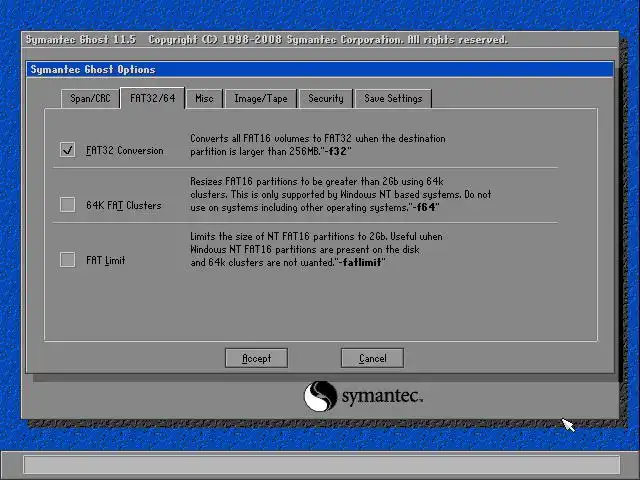
Task: Click the FAT32 Conversion label
Action: (124, 151)
